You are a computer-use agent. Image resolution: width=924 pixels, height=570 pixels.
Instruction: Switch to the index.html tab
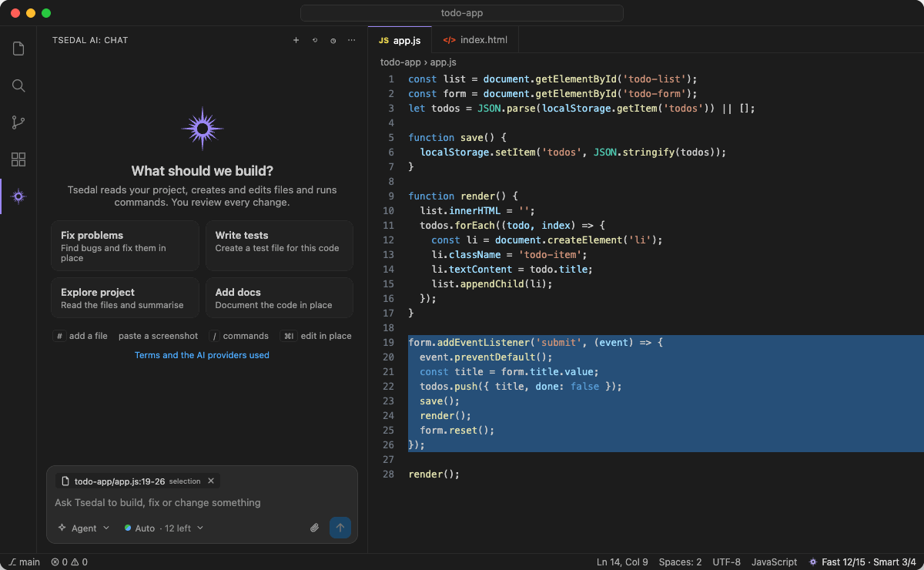[x=475, y=40]
